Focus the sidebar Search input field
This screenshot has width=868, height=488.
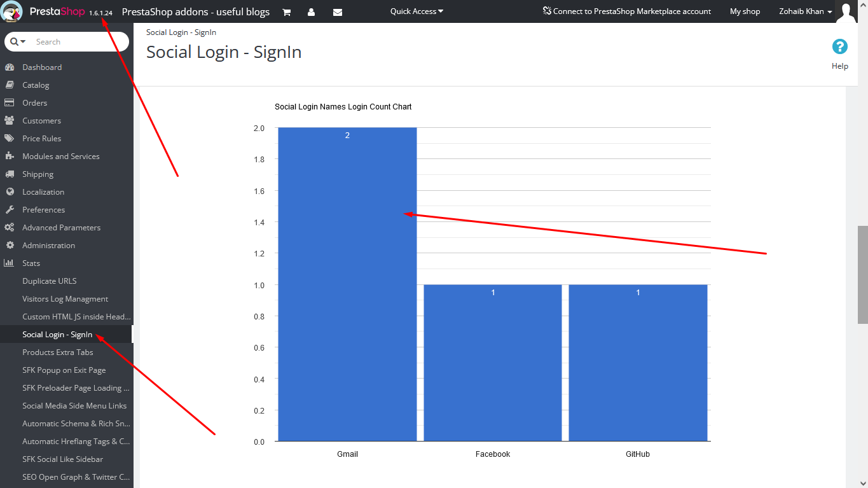pos(79,42)
